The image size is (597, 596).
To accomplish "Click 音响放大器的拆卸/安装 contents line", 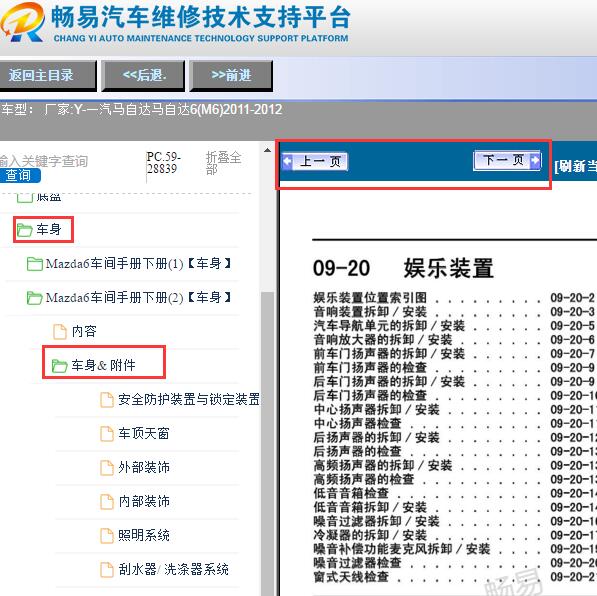I will click(x=454, y=340).
